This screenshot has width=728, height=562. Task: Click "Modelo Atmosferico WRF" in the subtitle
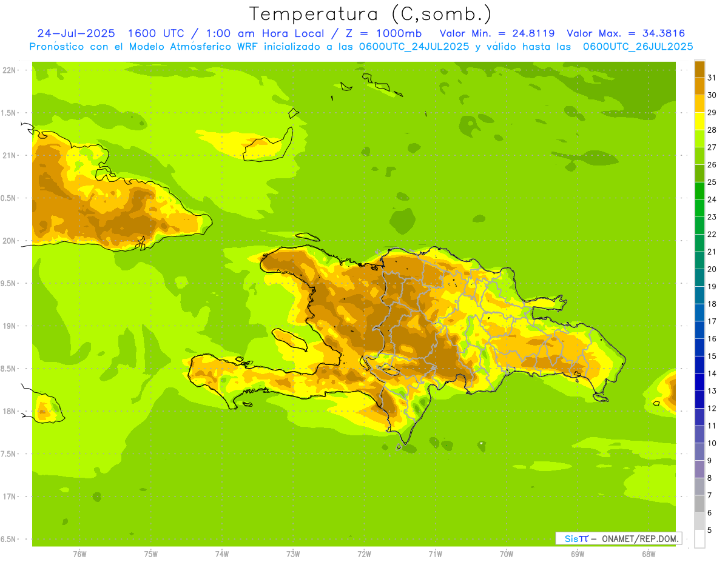click(x=192, y=47)
